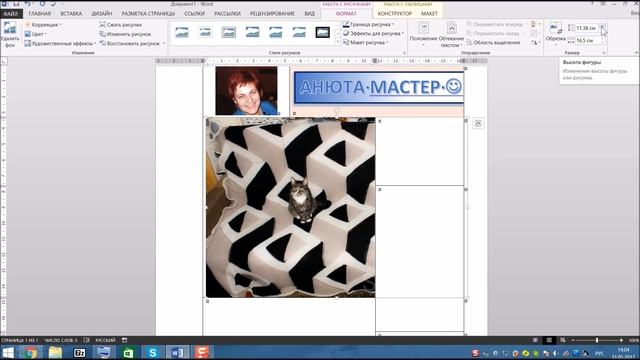This screenshot has height=360, width=640.
Task: Open the Windows Start button
Action: point(8,352)
